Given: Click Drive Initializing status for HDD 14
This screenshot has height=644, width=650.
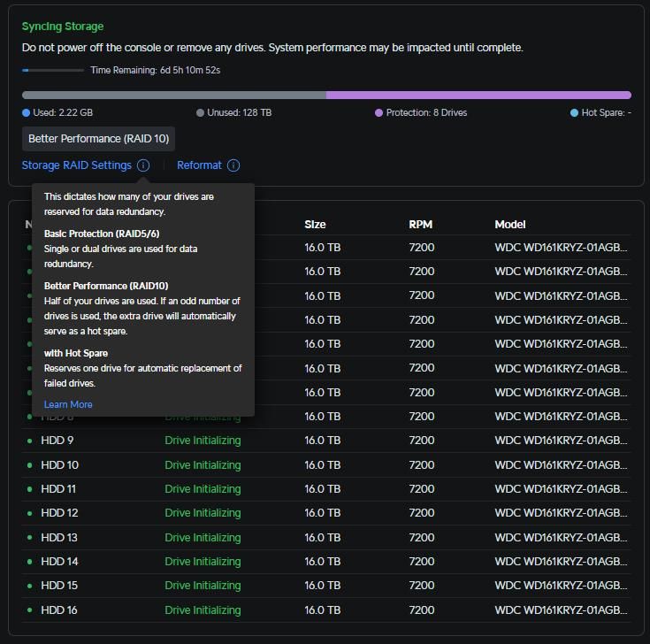Looking at the screenshot, I should 203,562.
